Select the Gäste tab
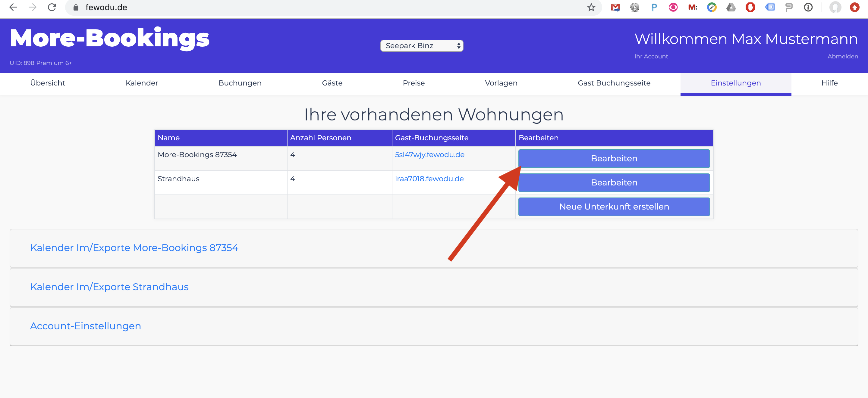 tap(332, 83)
